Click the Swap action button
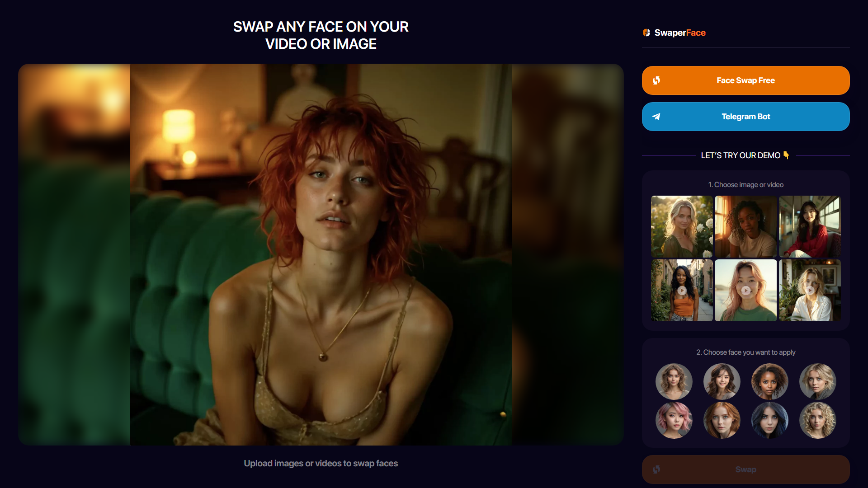Image resolution: width=868 pixels, height=488 pixels. (x=746, y=469)
